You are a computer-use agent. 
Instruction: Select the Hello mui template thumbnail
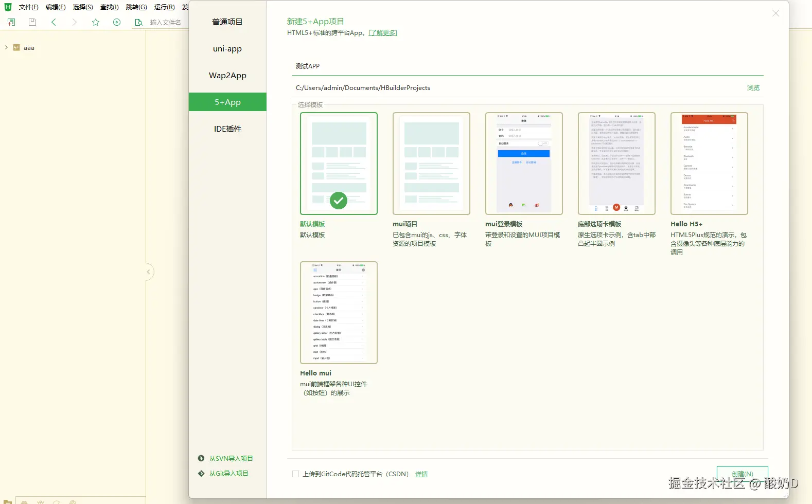(339, 313)
